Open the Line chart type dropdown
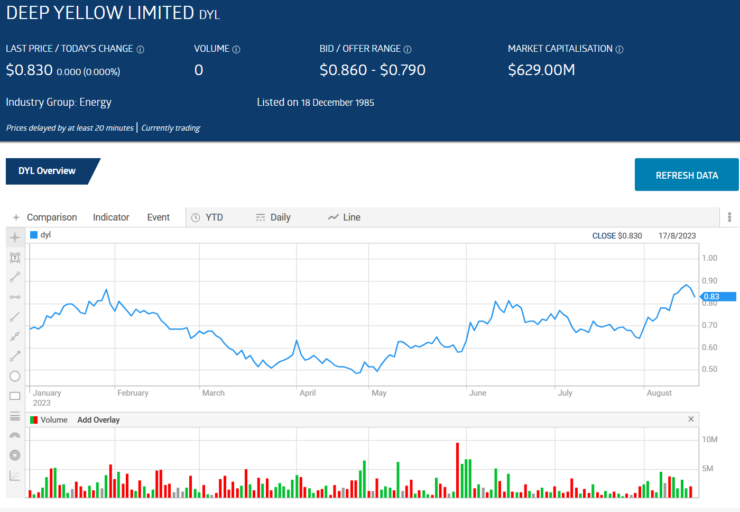740x512 pixels. [x=345, y=218]
